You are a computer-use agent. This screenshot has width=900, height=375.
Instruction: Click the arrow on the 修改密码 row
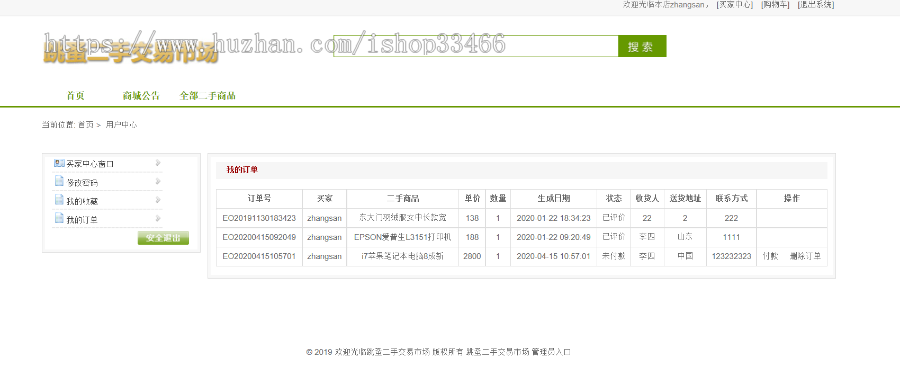pos(158,181)
